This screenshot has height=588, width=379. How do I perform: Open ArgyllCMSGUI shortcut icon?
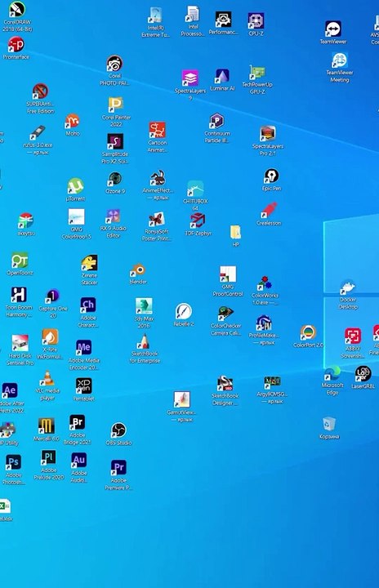272,382
